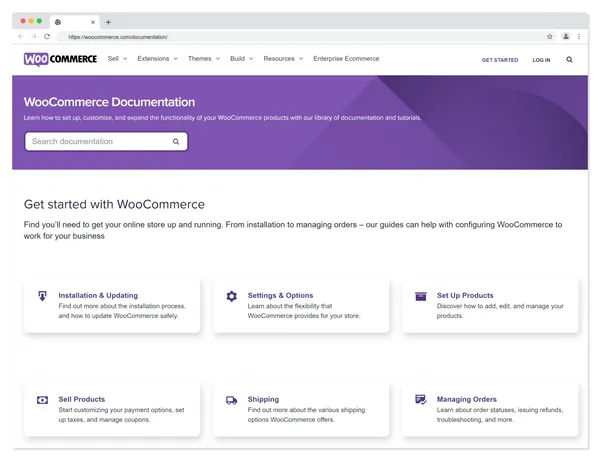Open a new tab with plus icon
Viewport: 600px width, 460px height.
pos(108,22)
